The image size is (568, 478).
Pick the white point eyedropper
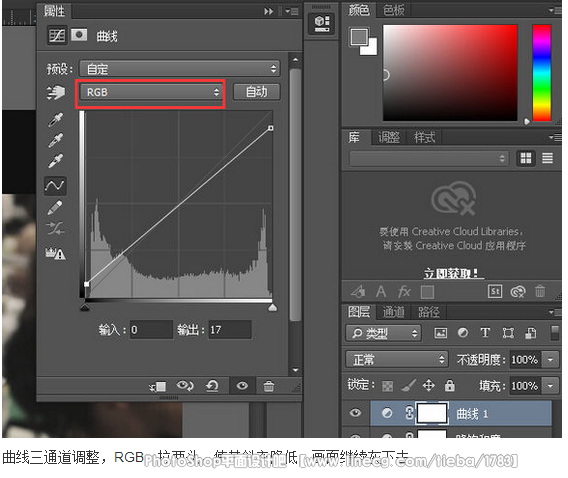pos(55,161)
